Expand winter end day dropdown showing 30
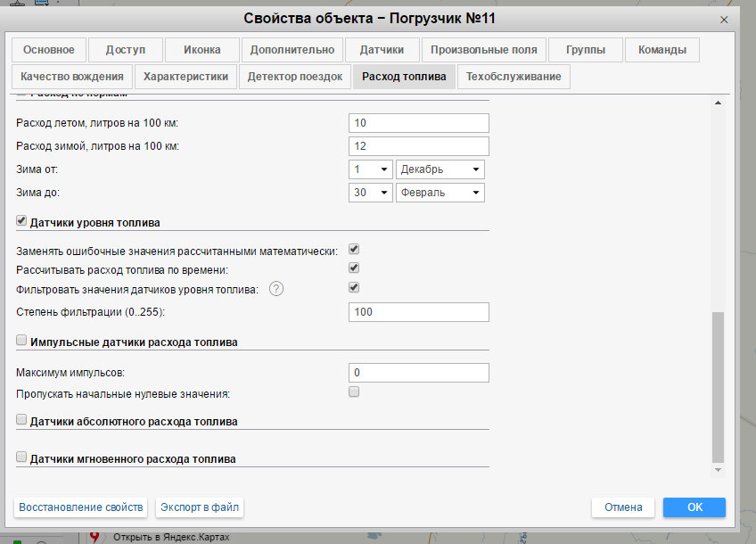 [x=371, y=193]
